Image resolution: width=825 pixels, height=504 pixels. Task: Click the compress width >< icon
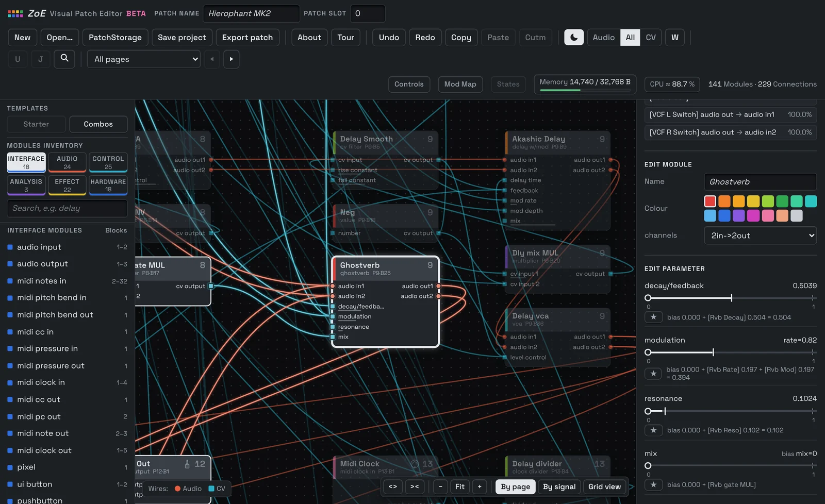tap(415, 486)
